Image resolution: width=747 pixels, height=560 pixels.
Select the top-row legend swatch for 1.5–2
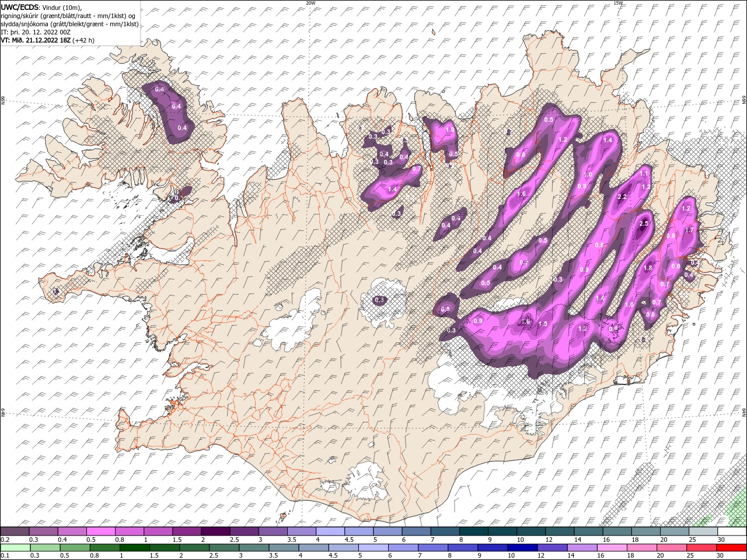[187, 531]
